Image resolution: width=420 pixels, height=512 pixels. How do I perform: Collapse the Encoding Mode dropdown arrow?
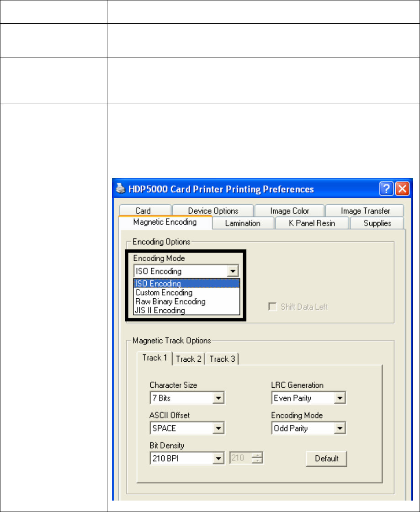coord(233,271)
